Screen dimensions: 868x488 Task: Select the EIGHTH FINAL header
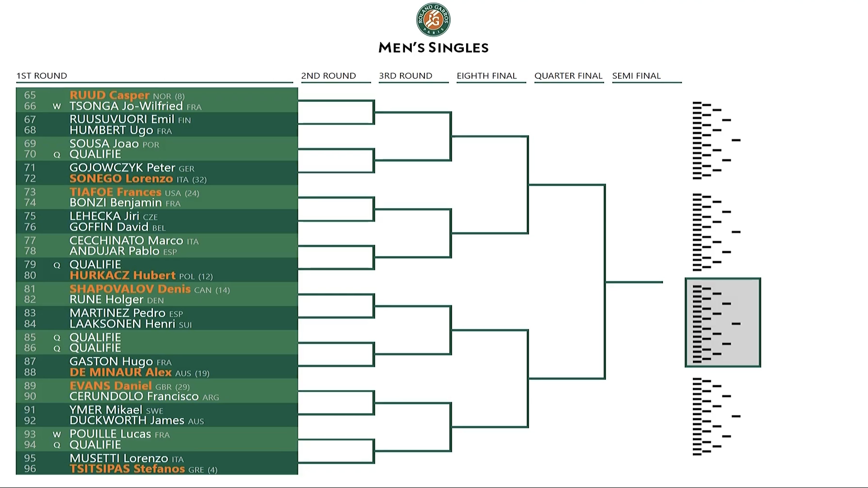click(x=487, y=76)
